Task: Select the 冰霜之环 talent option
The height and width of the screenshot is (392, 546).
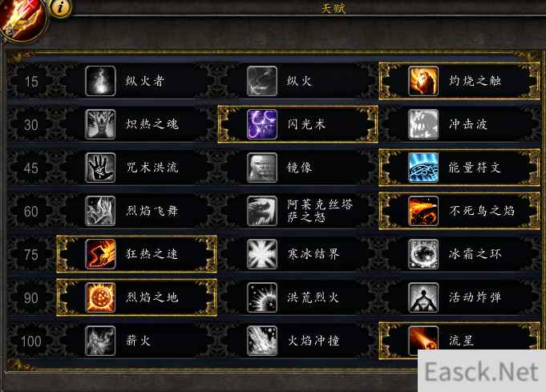Action: coord(459,254)
